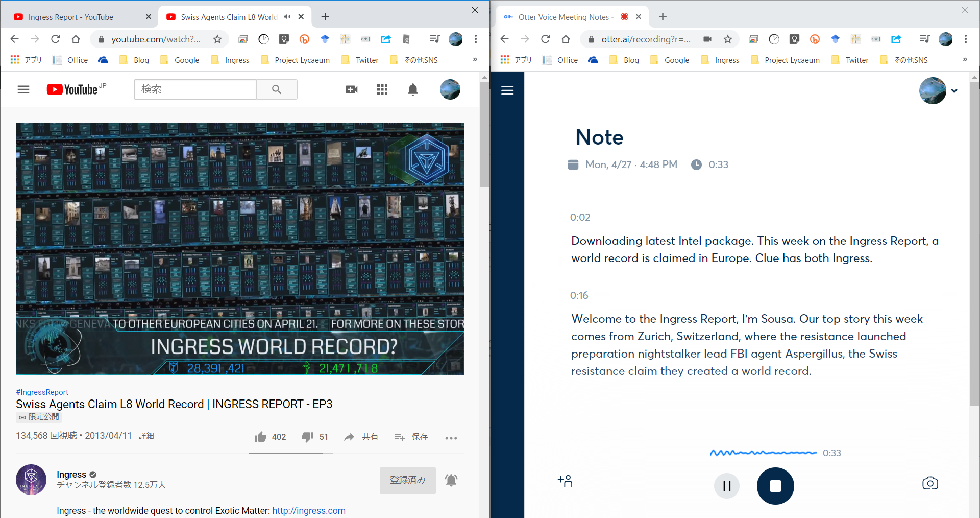Click in the YouTube 検索 search field
Viewport: 980px width, 518px height.
click(195, 89)
